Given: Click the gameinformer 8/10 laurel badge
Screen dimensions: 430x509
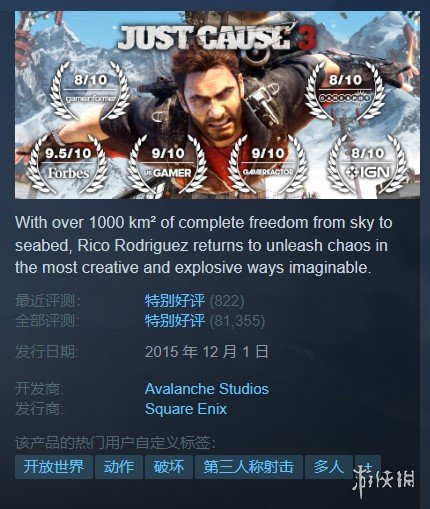Looking at the screenshot, I should 90,91.
